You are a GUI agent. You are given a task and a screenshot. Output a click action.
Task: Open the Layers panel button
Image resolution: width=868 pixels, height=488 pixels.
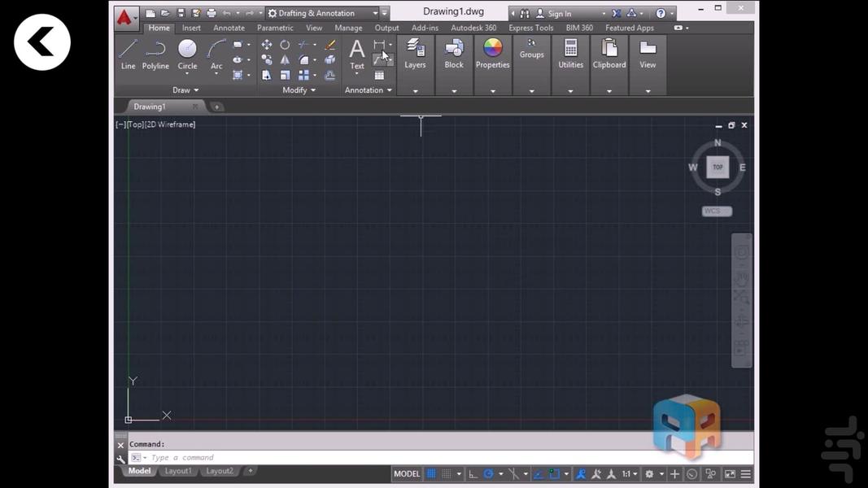tap(415, 54)
